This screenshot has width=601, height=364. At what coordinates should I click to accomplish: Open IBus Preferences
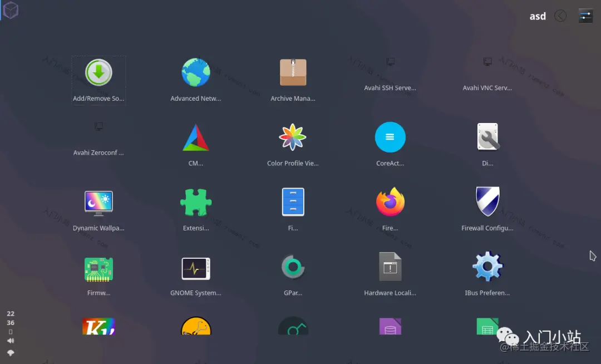pyautogui.click(x=487, y=275)
